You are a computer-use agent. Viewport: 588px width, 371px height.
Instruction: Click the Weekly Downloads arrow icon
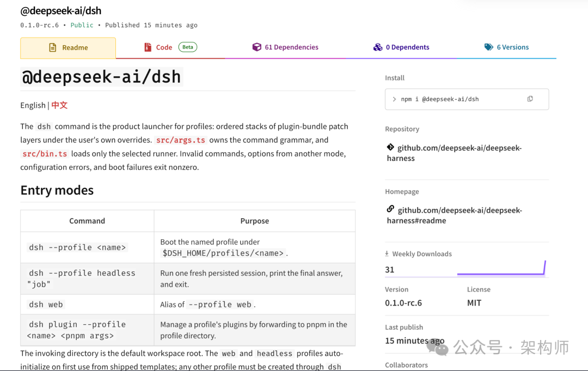tap(387, 253)
